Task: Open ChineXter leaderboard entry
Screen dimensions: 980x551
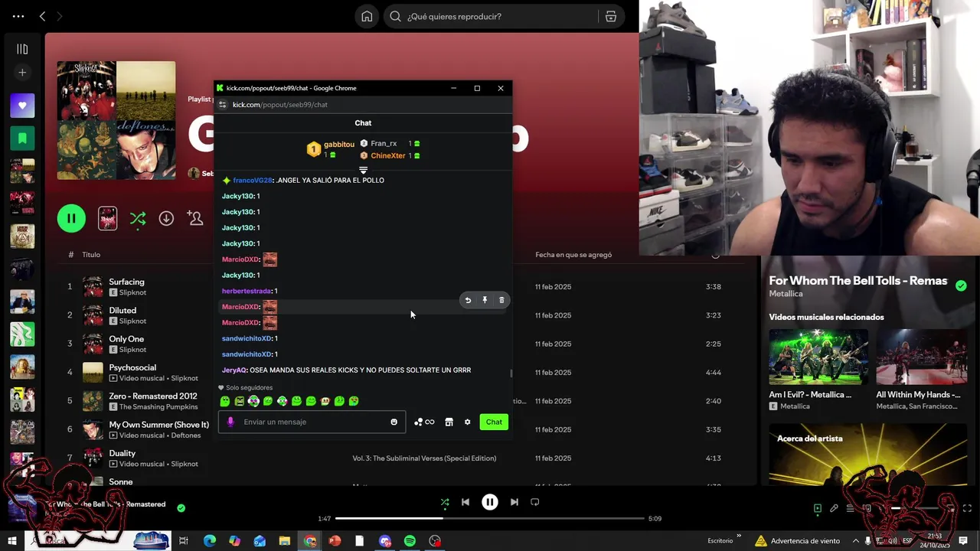Action: (387, 156)
